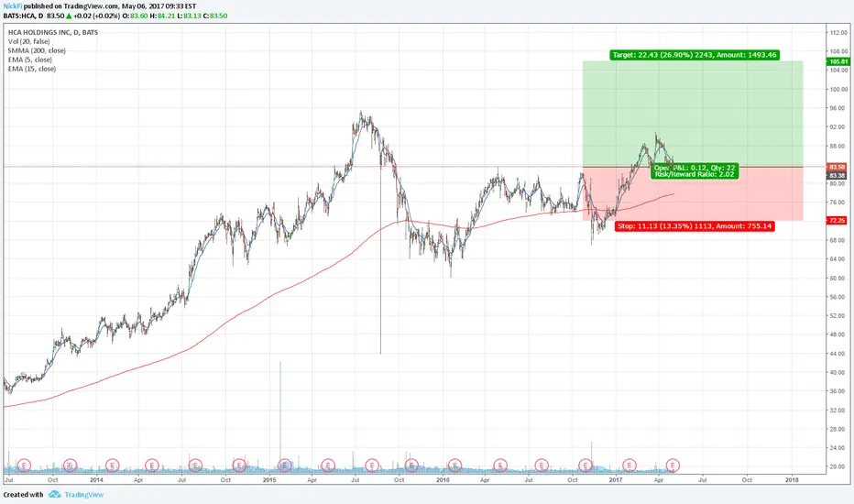
Task: Click the Vol (20, false) indicator label
Action: click(29, 41)
